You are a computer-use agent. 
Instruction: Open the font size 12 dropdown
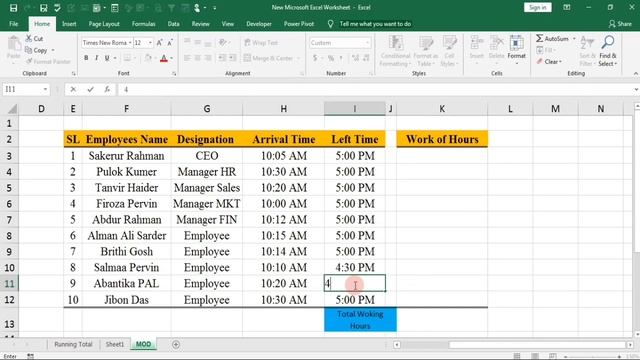pos(150,43)
